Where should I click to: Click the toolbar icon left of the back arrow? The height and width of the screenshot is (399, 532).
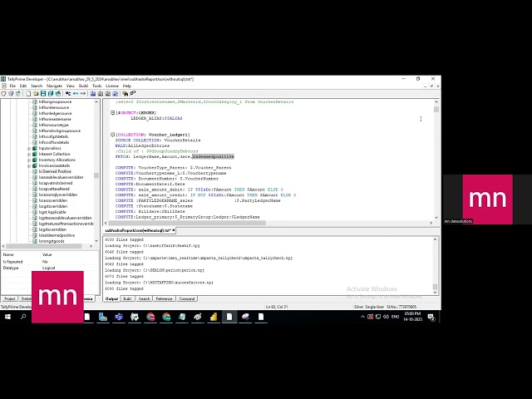click(x=68, y=93)
